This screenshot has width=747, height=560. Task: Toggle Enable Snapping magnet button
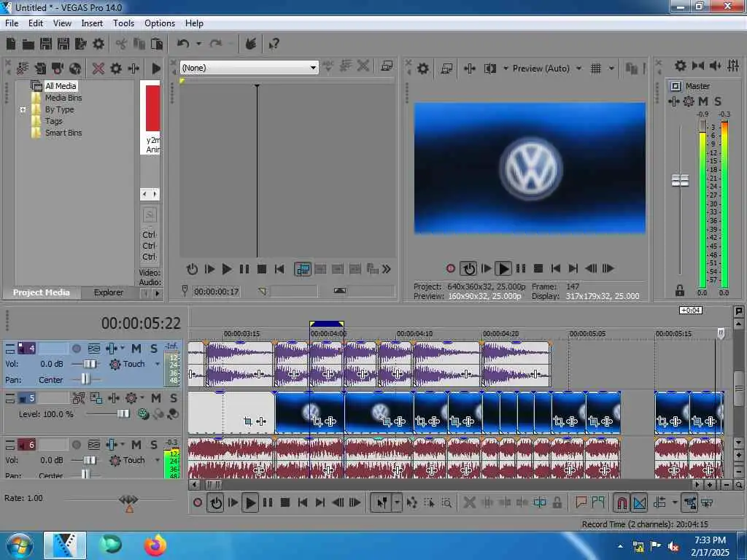point(622,502)
